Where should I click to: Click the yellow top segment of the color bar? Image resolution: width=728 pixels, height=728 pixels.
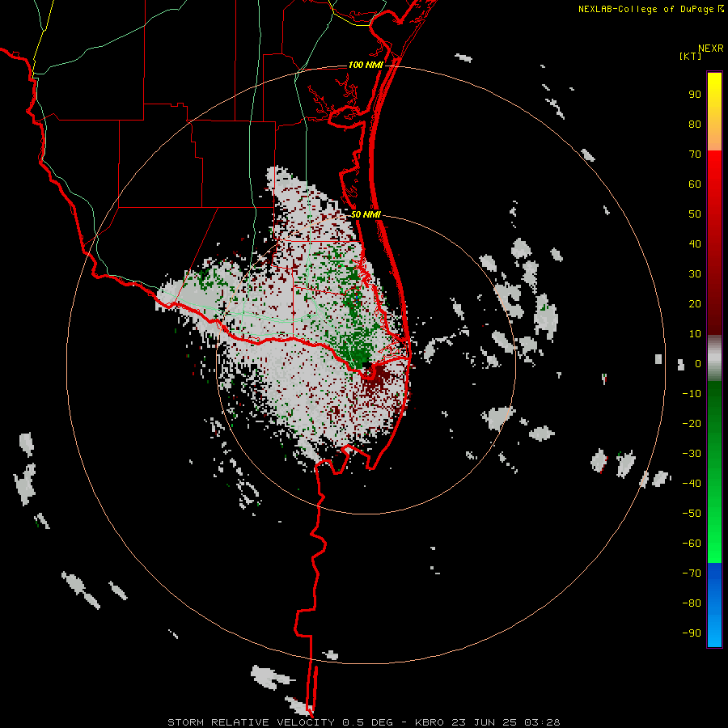(x=714, y=112)
